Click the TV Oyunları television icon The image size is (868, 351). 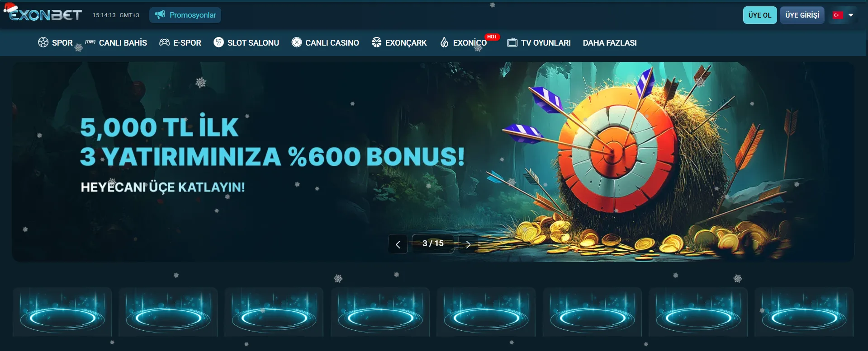[512, 42]
